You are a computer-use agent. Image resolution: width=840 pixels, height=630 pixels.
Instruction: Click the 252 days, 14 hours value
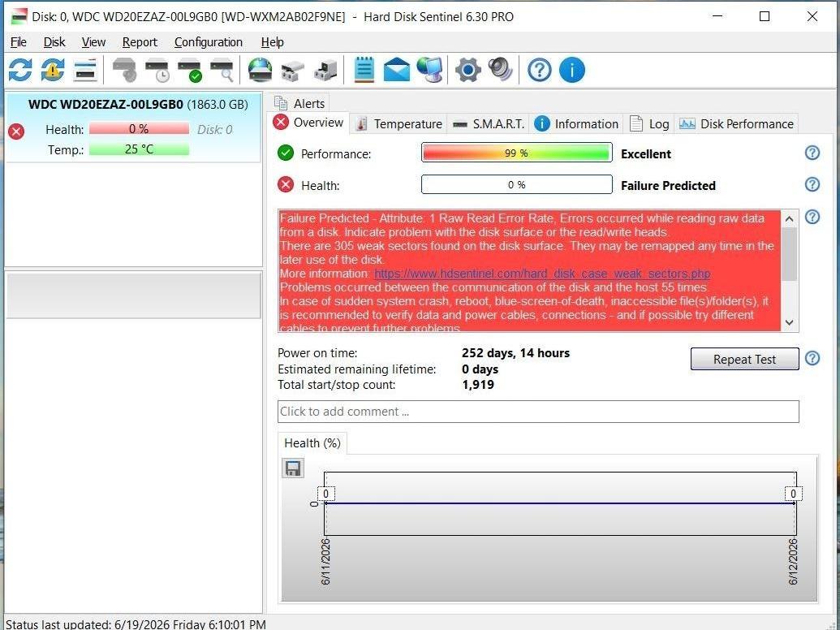click(515, 353)
